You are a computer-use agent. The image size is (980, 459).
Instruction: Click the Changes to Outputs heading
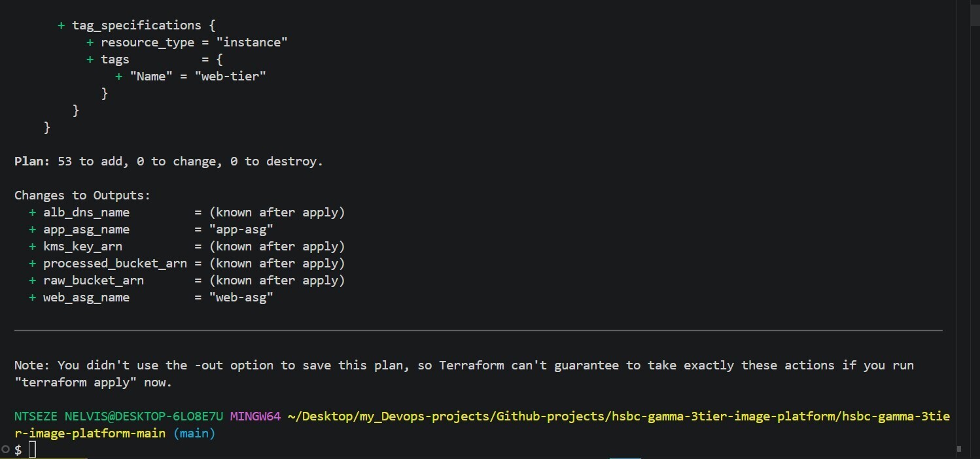click(82, 195)
